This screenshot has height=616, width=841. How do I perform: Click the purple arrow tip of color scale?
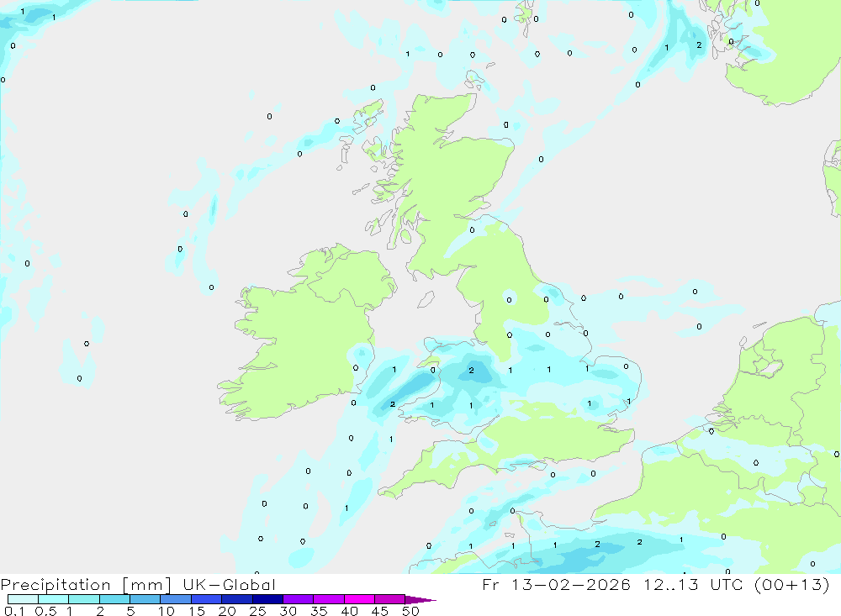(x=420, y=600)
